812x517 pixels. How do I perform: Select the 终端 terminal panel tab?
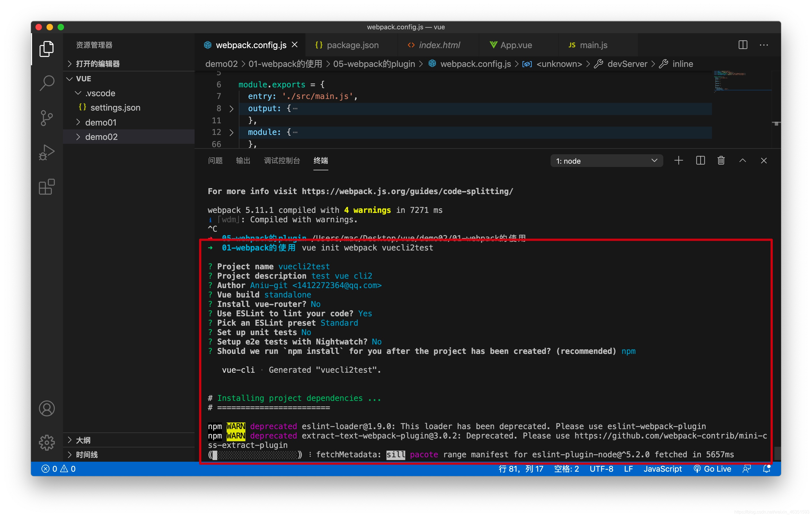[x=321, y=161]
